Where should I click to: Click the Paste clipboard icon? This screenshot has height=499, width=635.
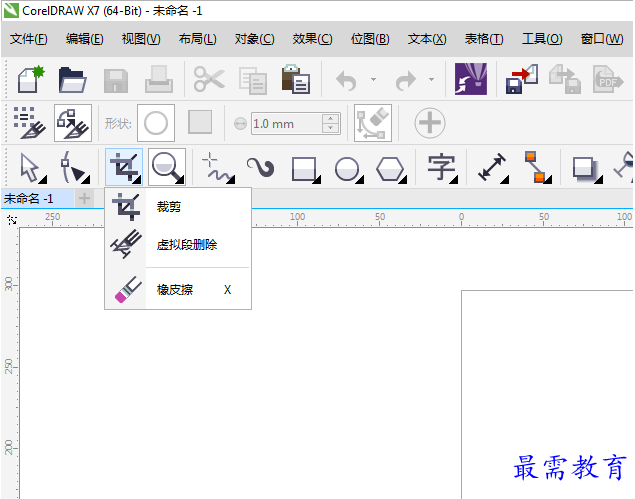pos(296,79)
